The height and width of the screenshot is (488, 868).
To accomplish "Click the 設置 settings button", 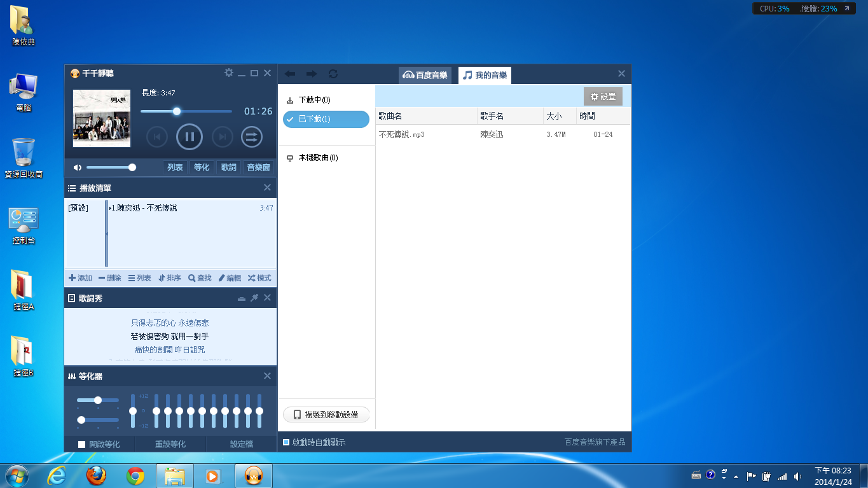I will pos(603,96).
